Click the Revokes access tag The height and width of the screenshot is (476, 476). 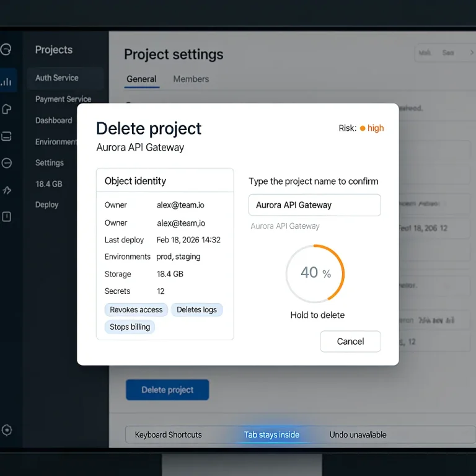[136, 310]
